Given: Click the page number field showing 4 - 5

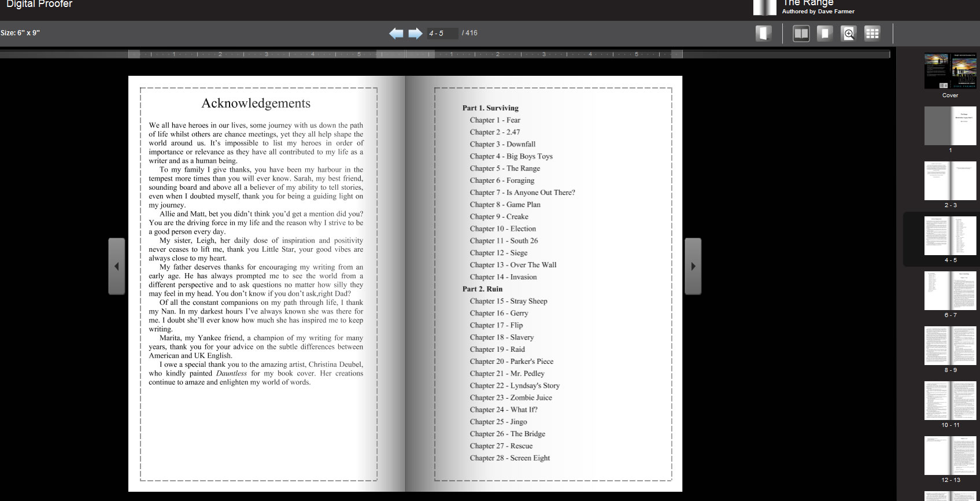Looking at the screenshot, I should click(442, 34).
